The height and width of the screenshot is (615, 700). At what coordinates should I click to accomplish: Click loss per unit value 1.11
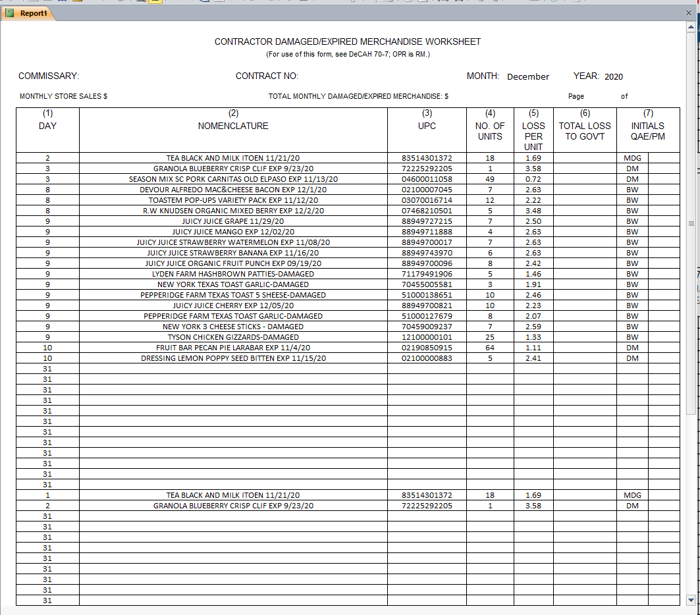(x=533, y=348)
